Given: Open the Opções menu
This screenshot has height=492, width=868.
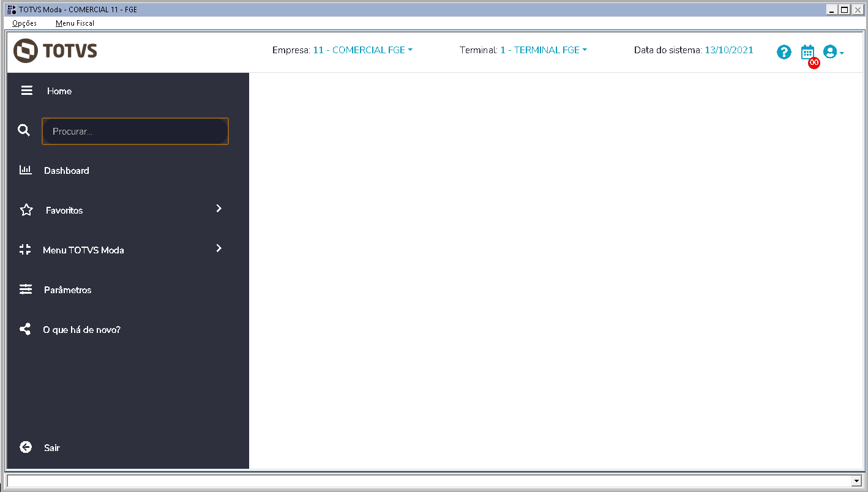Looking at the screenshot, I should point(24,23).
